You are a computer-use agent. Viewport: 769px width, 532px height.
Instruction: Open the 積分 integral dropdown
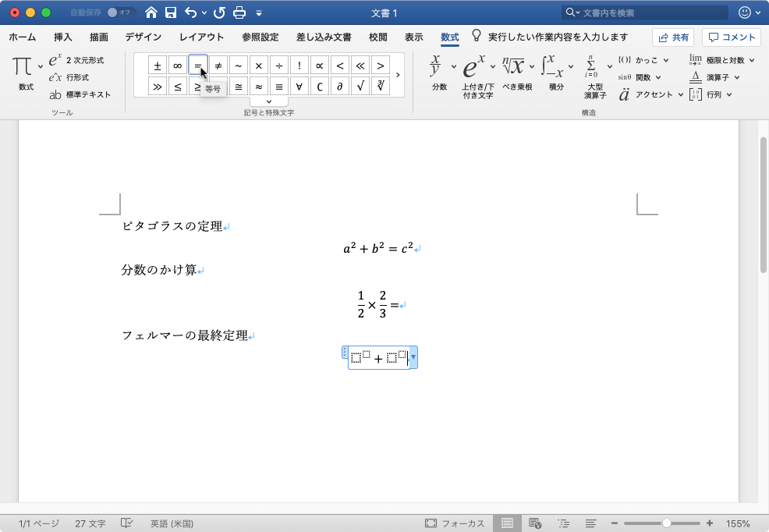point(571,66)
